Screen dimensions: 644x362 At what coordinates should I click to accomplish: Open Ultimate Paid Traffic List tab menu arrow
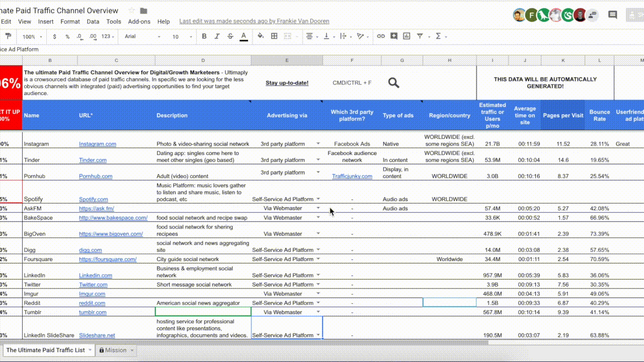coord(90,350)
